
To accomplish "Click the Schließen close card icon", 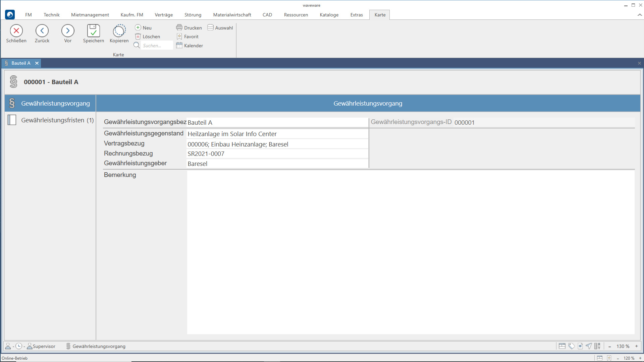I will click(x=16, y=31).
